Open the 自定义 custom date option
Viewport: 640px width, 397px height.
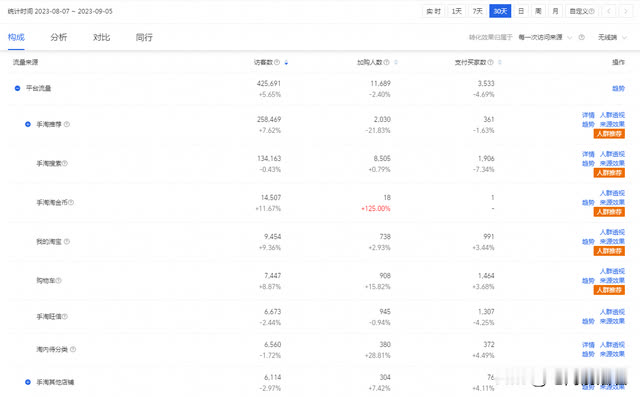coord(582,11)
